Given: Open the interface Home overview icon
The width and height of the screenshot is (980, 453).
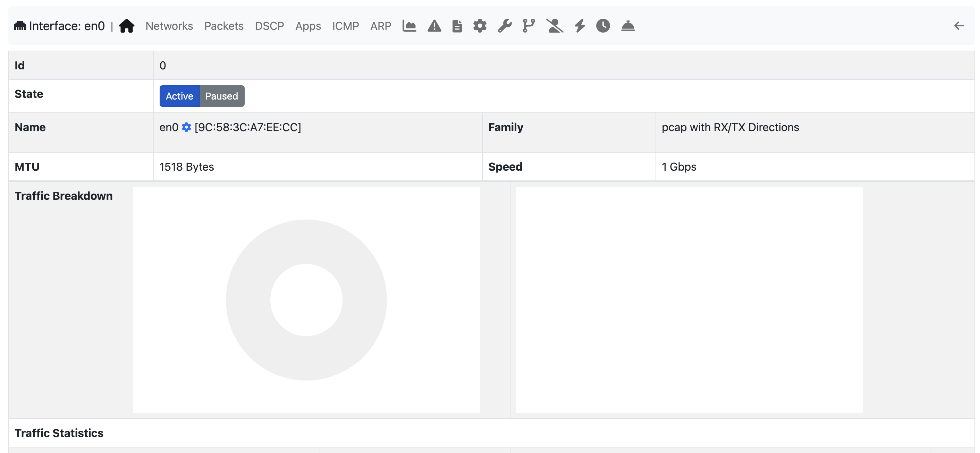Looking at the screenshot, I should tap(127, 25).
